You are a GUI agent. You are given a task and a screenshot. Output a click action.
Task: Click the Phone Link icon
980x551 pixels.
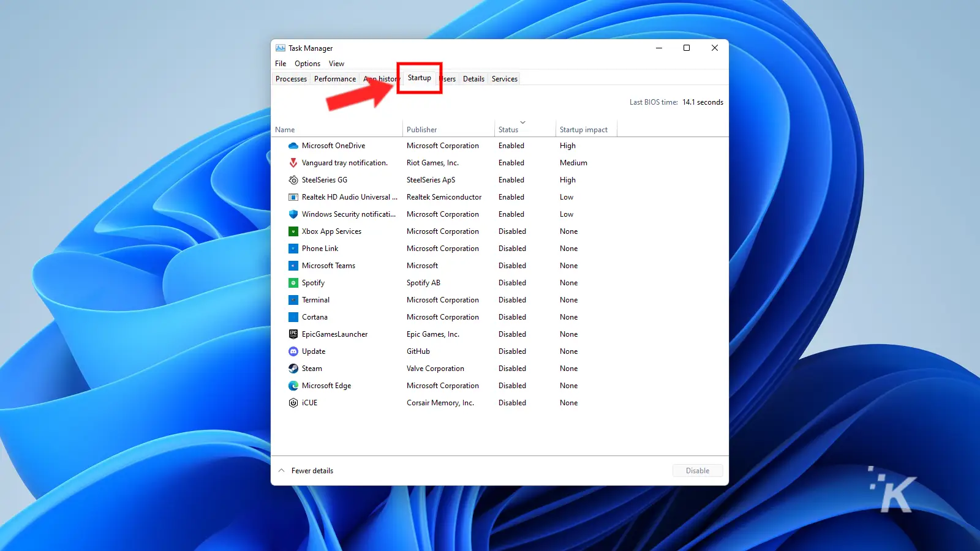pos(293,249)
